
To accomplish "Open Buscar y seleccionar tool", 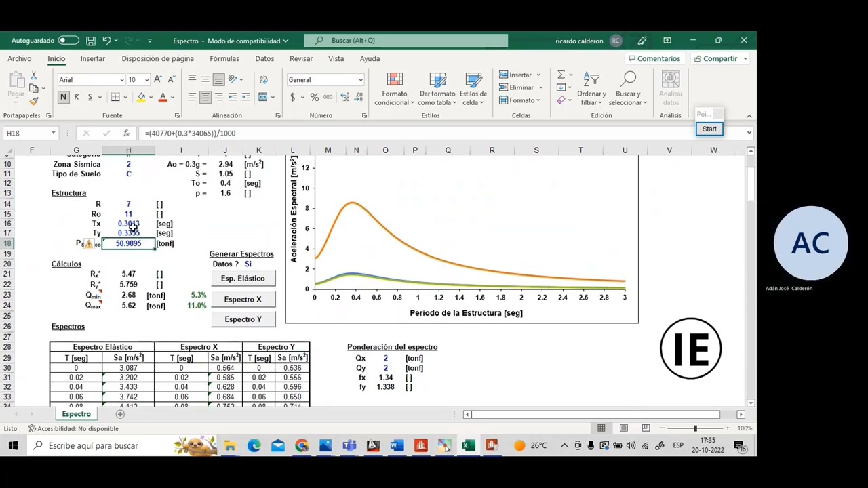I will coord(628,89).
